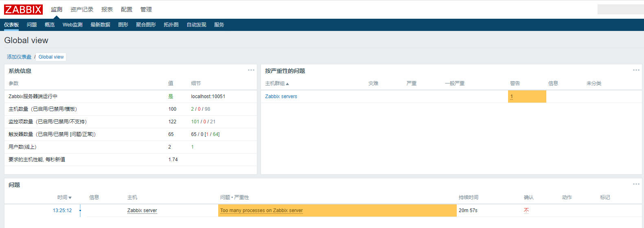The width and height of the screenshot is (644, 228).
Task: Switch to the 概览 submenu tab
Action: (x=50, y=25)
